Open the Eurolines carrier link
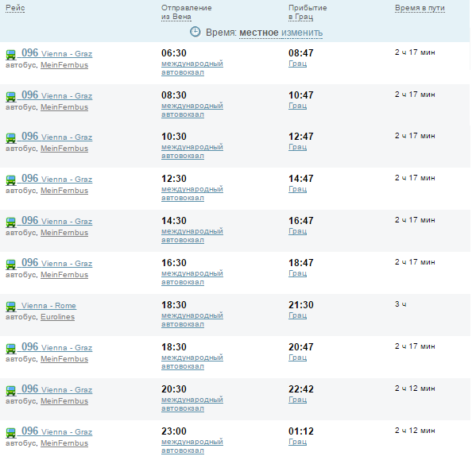476x460 pixels. pyautogui.click(x=58, y=317)
